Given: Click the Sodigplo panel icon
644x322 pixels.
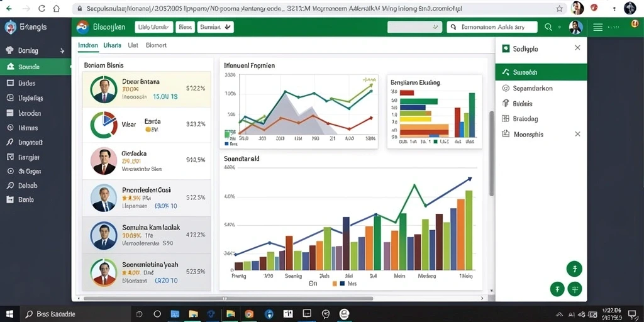Looking at the screenshot, I should click(506, 49).
